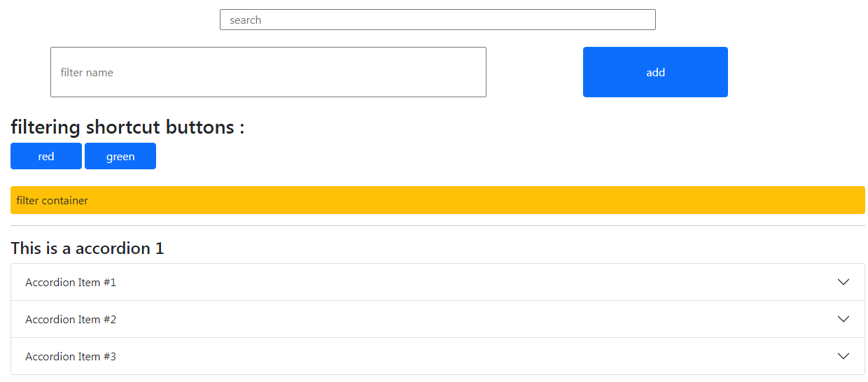Click the horizontal divider below the filter container
This screenshot has height=382, width=868.
pos(437,226)
